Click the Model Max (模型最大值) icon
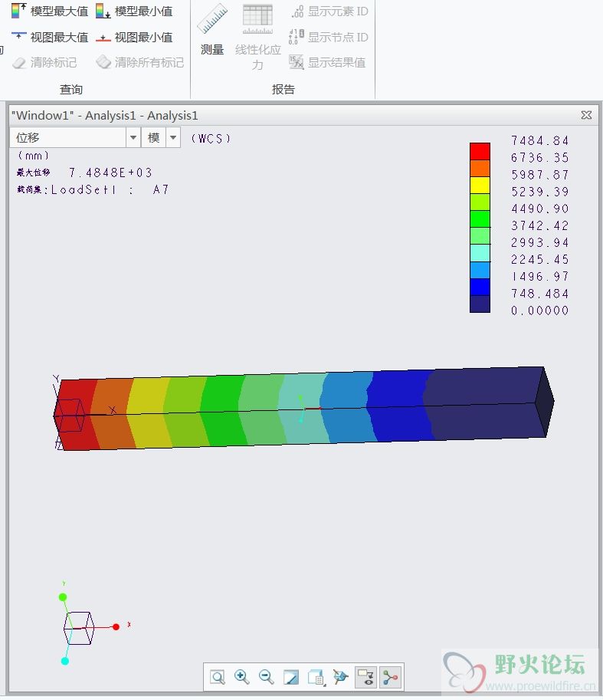603x700 pixels. click(x=18, y=11)
